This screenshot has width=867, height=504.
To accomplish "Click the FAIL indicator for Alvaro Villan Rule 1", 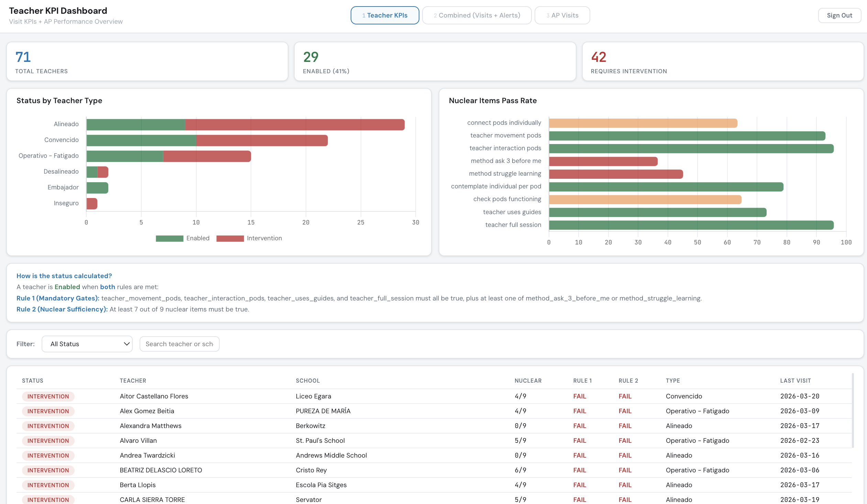I will coord(579,440).
